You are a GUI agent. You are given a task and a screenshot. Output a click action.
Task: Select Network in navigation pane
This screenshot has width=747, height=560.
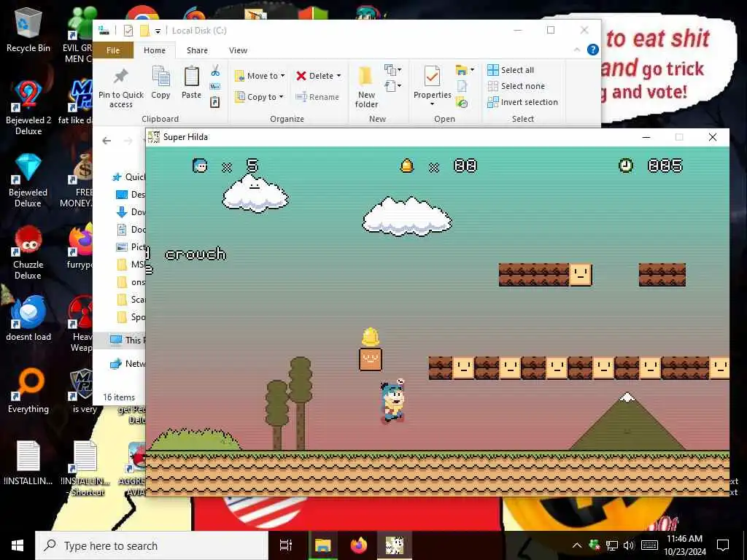127,364
